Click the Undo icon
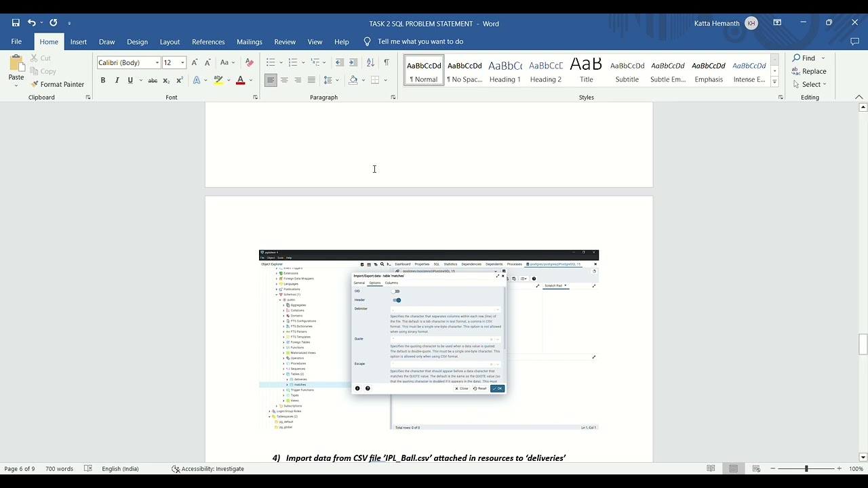Viewport: 868px width, 488px height. (x=31, y=23)
